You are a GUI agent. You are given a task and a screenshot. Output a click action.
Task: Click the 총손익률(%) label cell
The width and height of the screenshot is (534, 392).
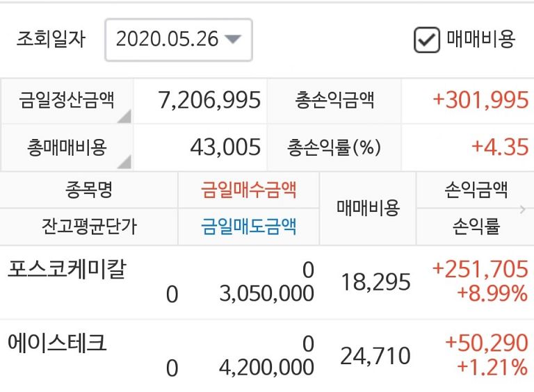point(334,147)
